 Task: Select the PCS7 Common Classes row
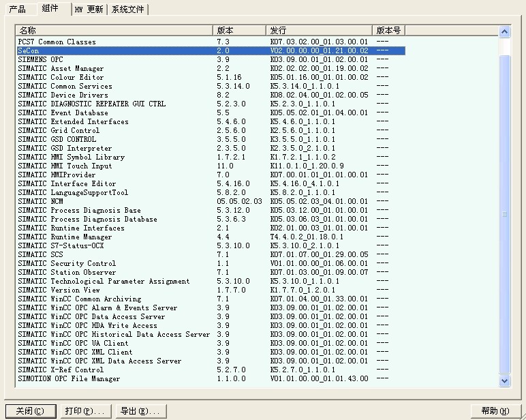[211, 42]
